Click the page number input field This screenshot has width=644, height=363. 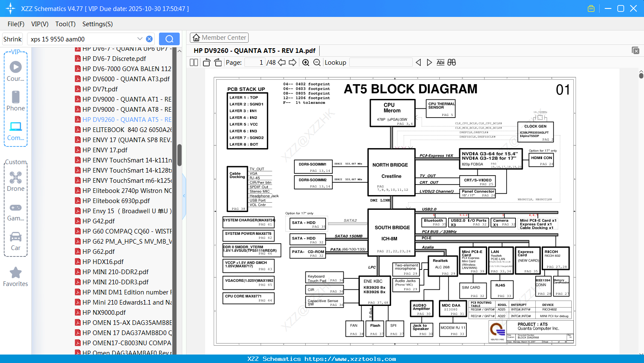[255, 62]
